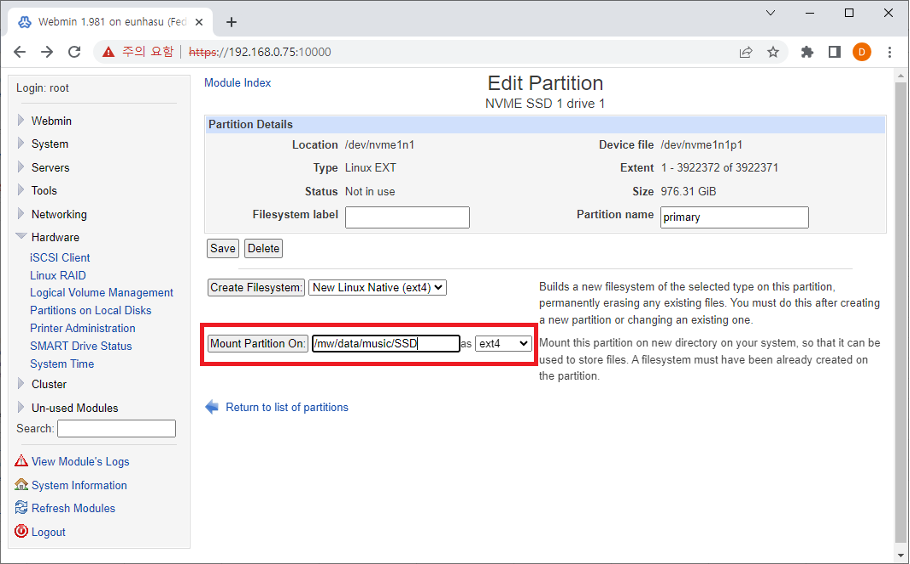Click the Return to list arrow icon
The width and height of the screenshot is (910, 564).
coord(211,407)
